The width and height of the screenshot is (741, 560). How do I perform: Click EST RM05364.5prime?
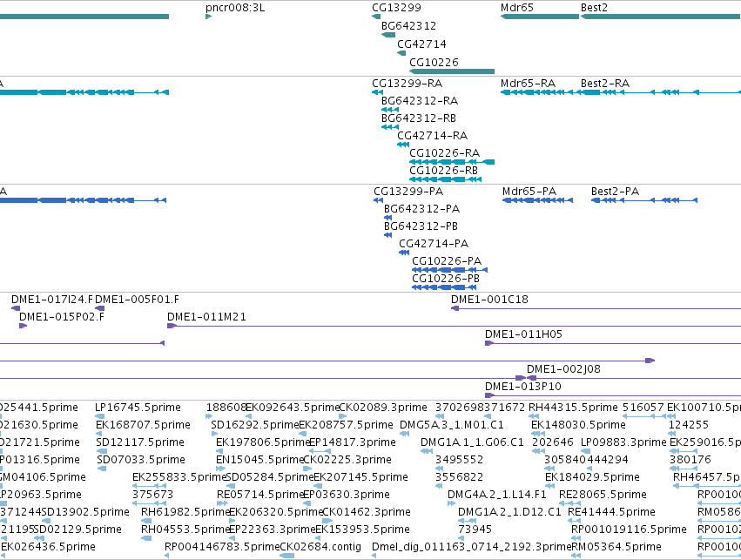(x=576, y=556)
